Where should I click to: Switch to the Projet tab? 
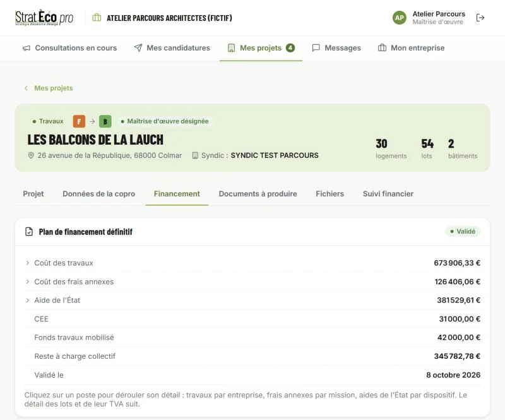(33, 194)
